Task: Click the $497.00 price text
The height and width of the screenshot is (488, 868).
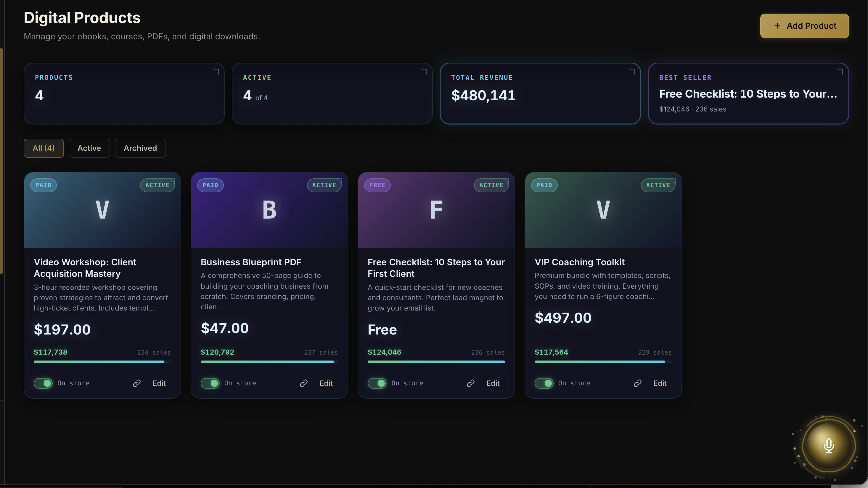Action: pos(563,318)
